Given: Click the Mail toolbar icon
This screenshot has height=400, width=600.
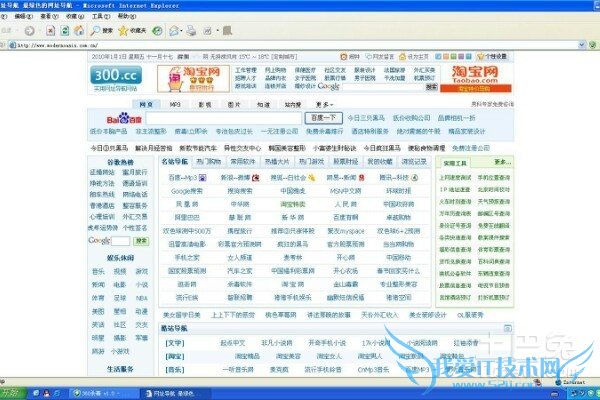Looking at the screenshot, I should click(174, 31).
